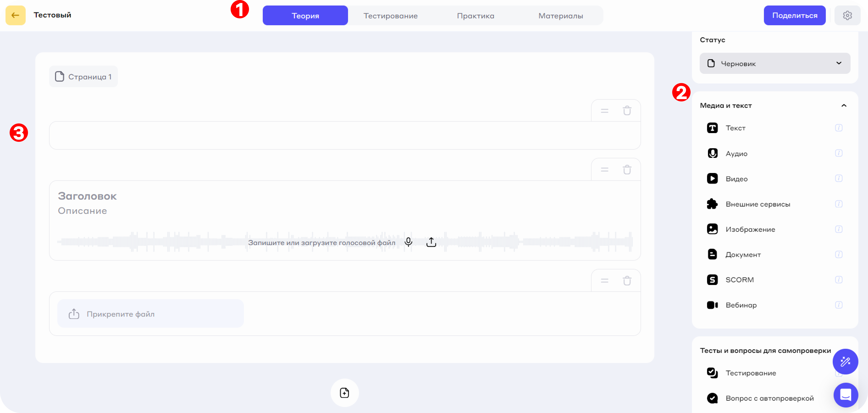Collapse the Медиа и текст section
This screenshot has width=868, height=413.
click(x=844, y=106)
